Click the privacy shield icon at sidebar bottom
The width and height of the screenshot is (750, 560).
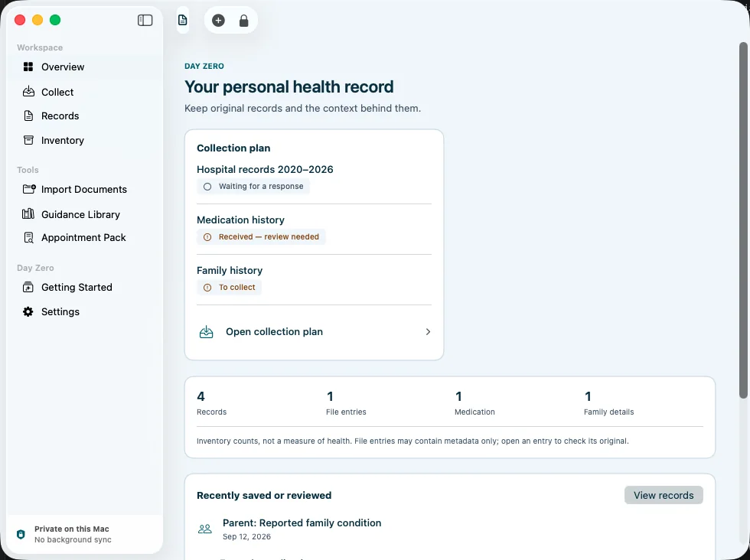pos(21,534)
